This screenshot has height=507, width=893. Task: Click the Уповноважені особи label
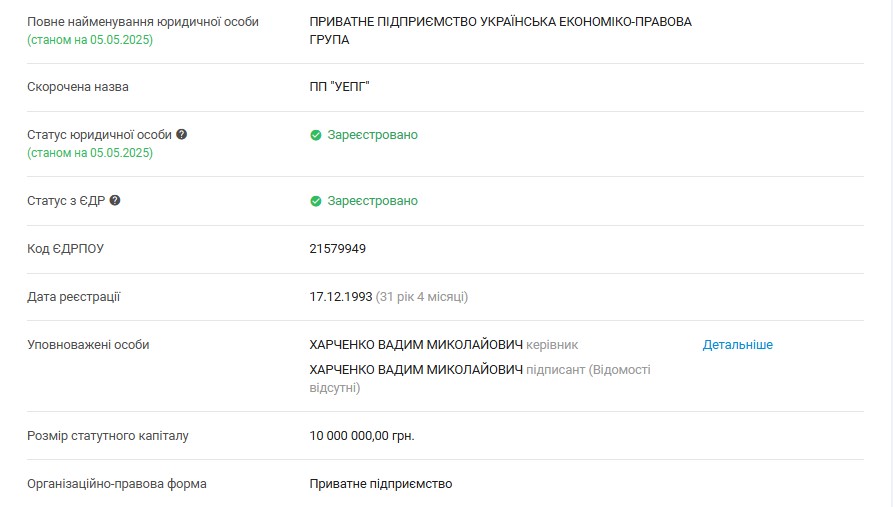tap(88, 345)
